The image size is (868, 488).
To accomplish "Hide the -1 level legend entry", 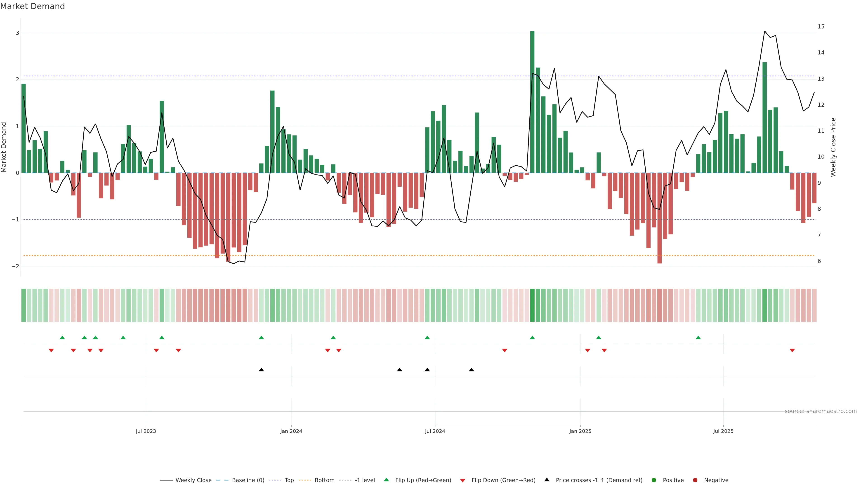I will coord(365,480).
